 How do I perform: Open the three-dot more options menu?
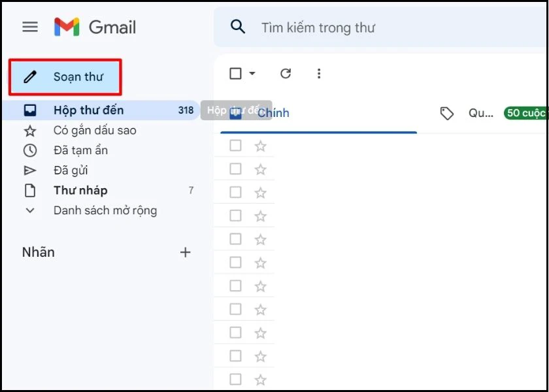tap(319, 73)
